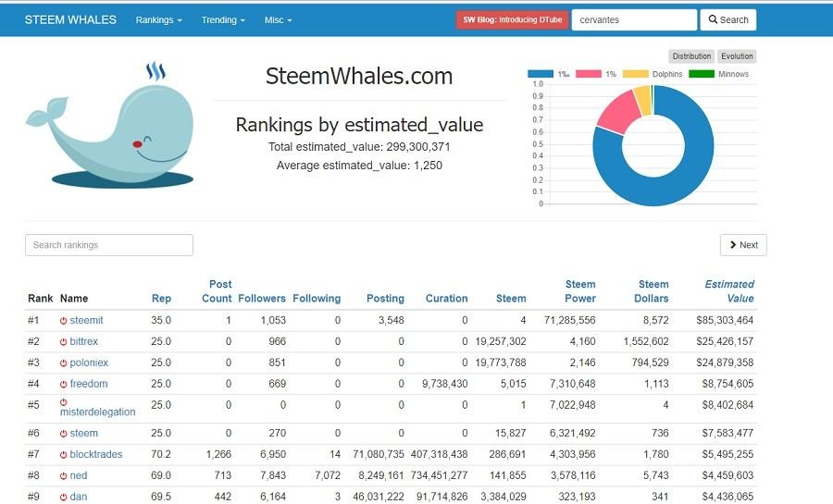Sort table by Curation column
This screenshot has height=504, width=833.
pos(447,298)
